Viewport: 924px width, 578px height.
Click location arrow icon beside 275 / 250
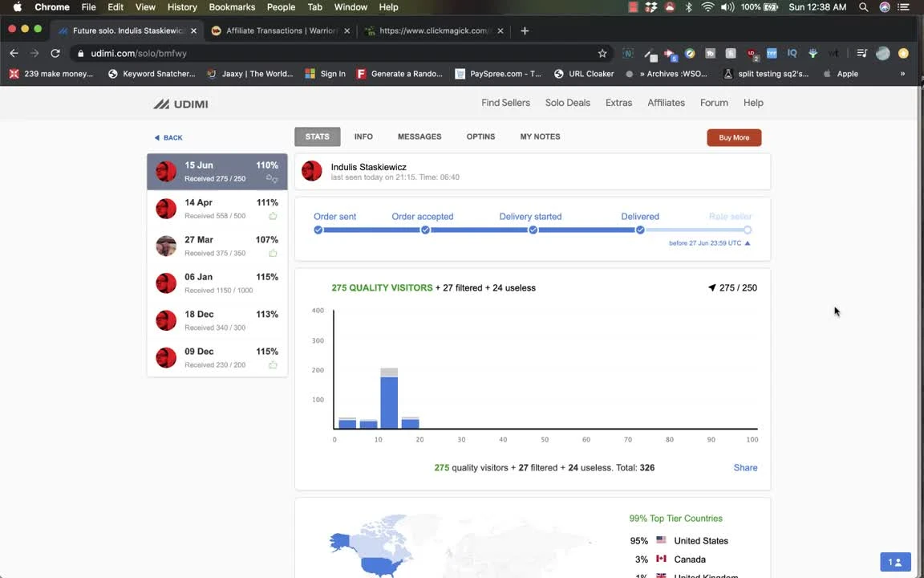pos(712,288)
